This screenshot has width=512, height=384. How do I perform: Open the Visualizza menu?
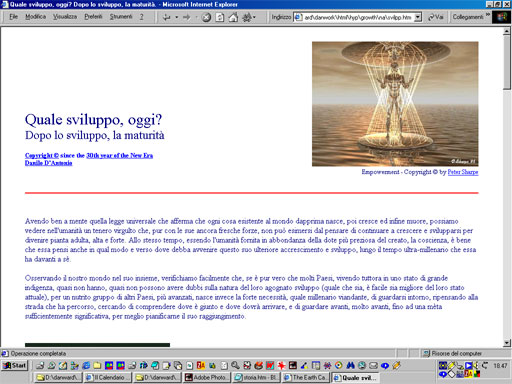(65, 17)
